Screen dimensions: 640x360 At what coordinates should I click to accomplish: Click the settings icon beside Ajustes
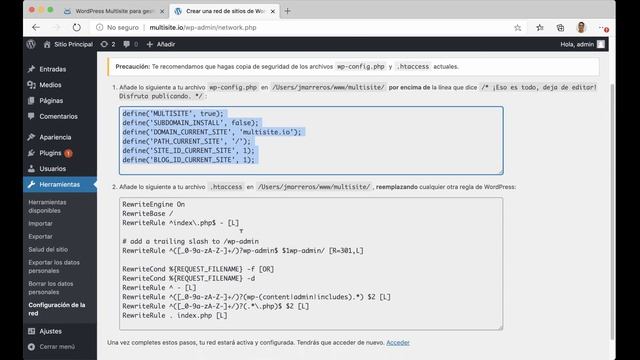(31, 331)
